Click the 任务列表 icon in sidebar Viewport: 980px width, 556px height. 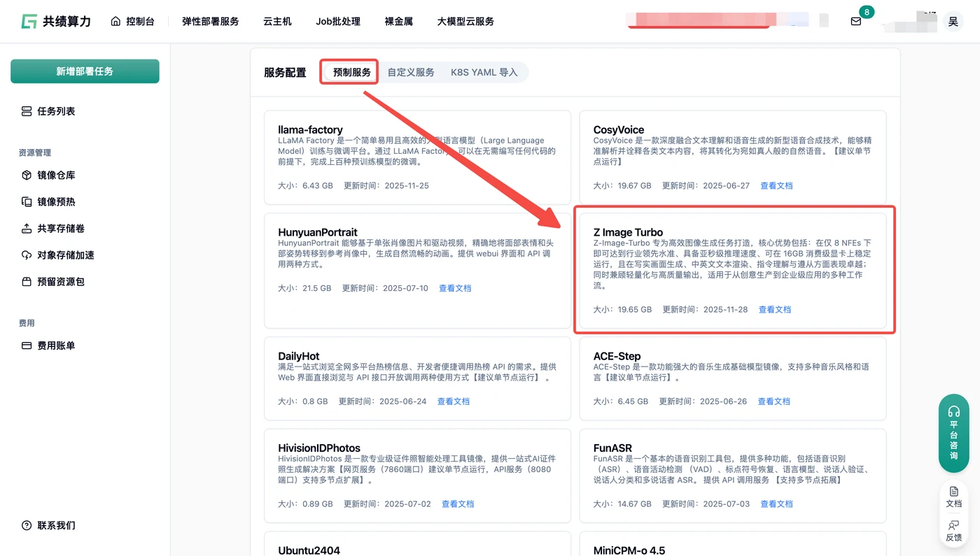[27, 111]
